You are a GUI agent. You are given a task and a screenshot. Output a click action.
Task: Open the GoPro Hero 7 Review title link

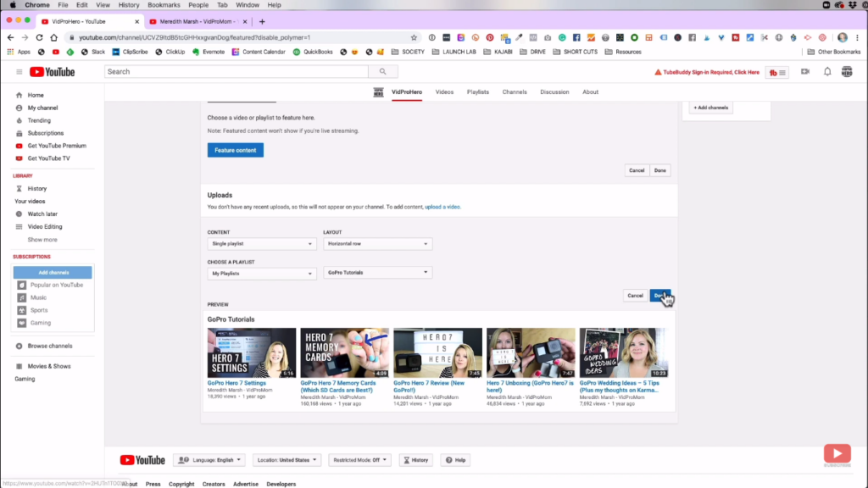click(x=429, y=386)
